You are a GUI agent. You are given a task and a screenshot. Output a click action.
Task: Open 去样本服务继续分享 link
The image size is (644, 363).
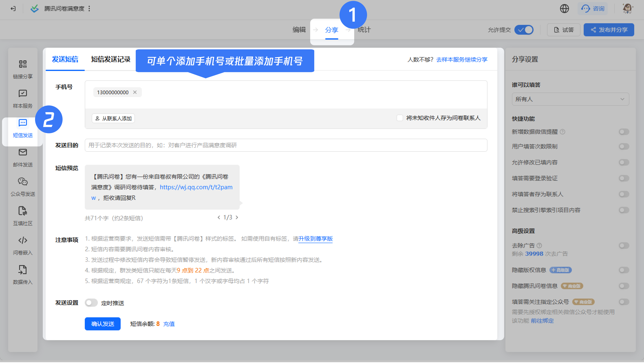462,60
